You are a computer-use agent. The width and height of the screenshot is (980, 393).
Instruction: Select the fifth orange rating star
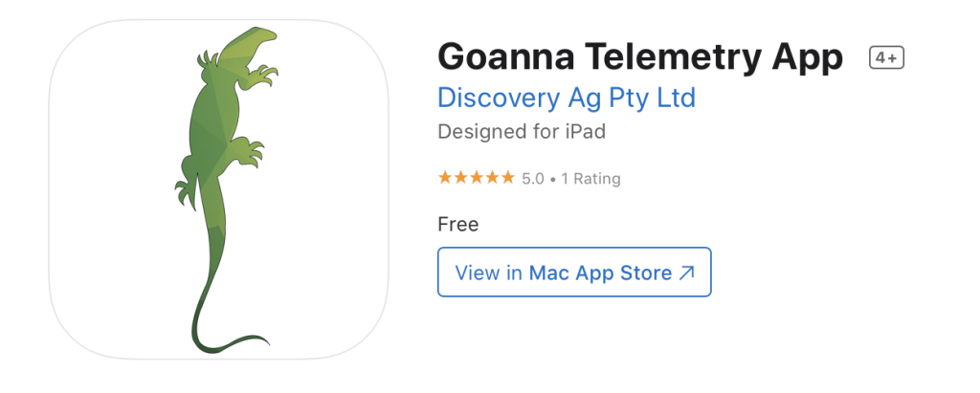pyautogui.click(x=507, y=178)
